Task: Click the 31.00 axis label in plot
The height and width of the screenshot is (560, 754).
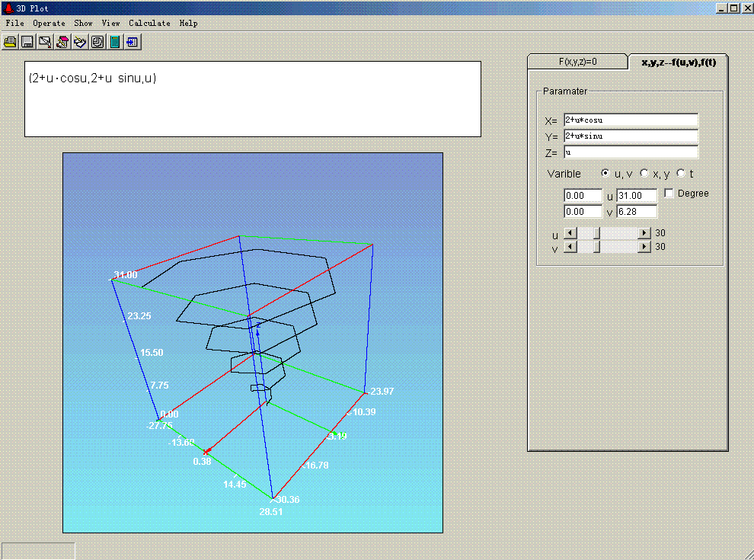Action: pos(126,275)
